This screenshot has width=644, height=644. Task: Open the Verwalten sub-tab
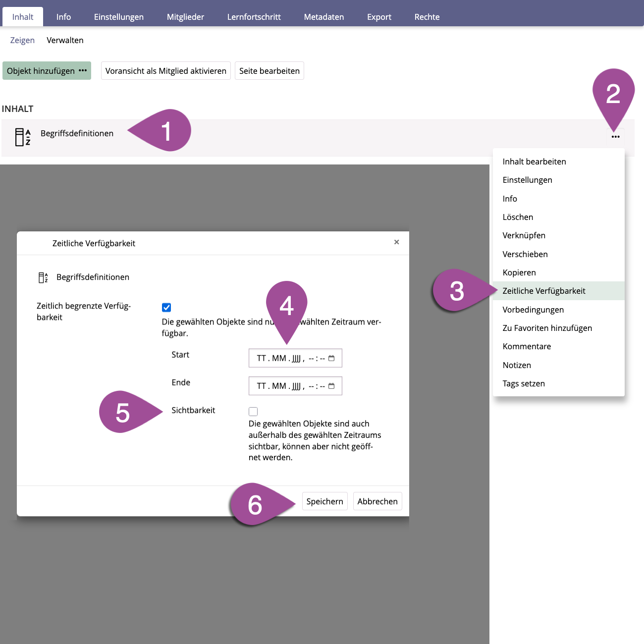[x=65, y=40]
